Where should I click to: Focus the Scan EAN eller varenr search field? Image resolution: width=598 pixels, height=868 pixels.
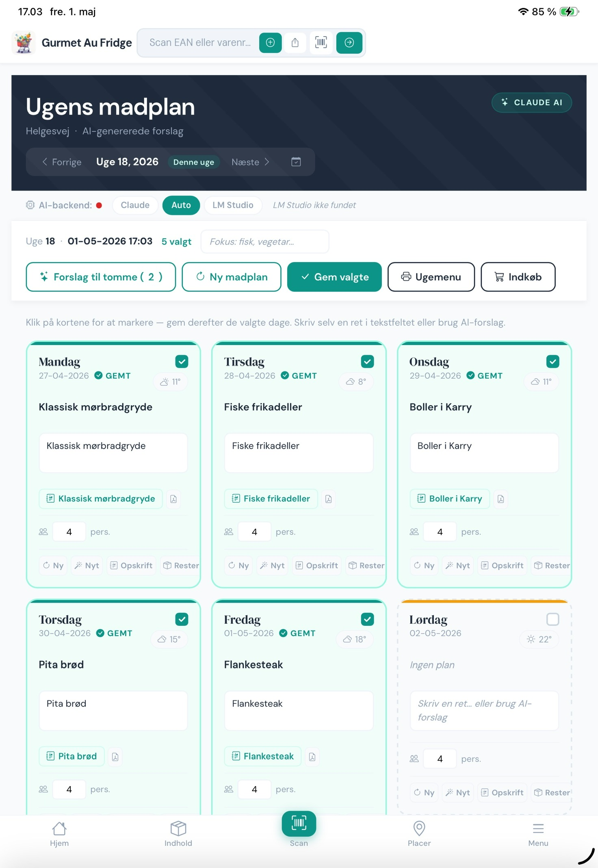pos(200,42)
